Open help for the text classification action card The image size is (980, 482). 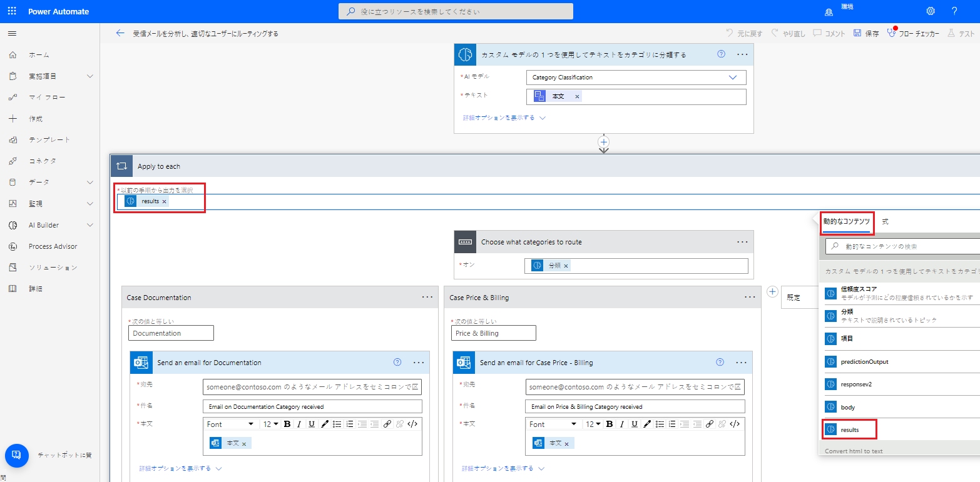tap(721, 54)
